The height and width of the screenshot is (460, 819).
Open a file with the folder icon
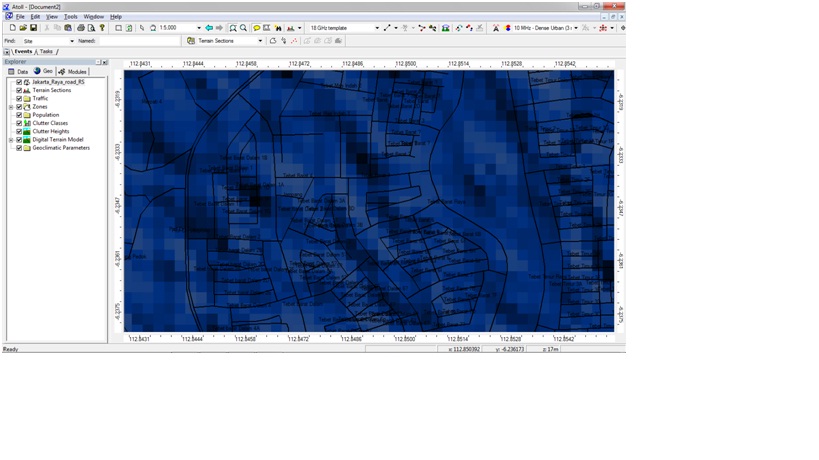pos(23,28)
